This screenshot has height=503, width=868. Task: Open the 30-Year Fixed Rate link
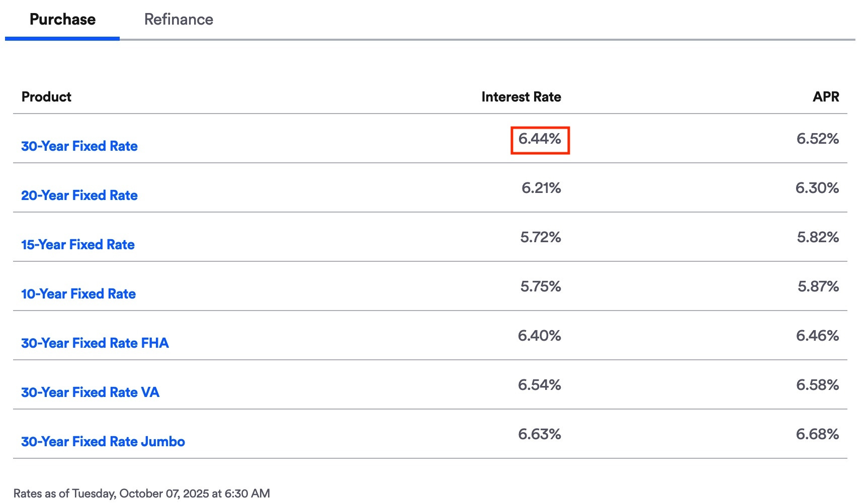[x=79, y=146]
